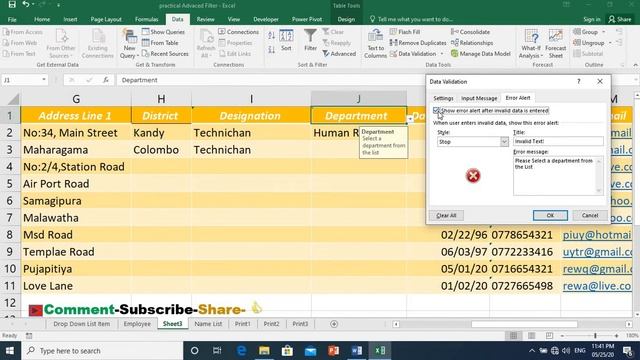Open New Query tool
Image resolution: width=640 pixels, height=360 pixels.
[x=129, y=44]
